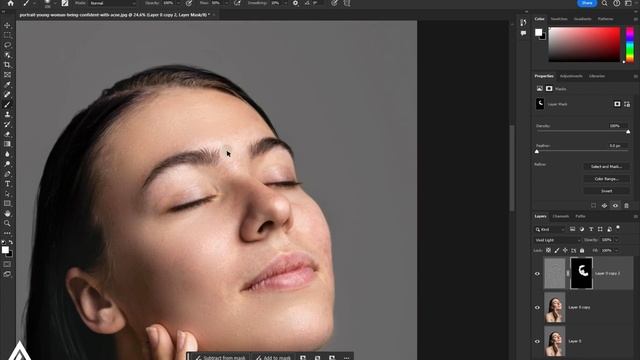Select the Gradient tool
Screen dimensions: 640x360
pyautogui.click(x=7, y=144)
